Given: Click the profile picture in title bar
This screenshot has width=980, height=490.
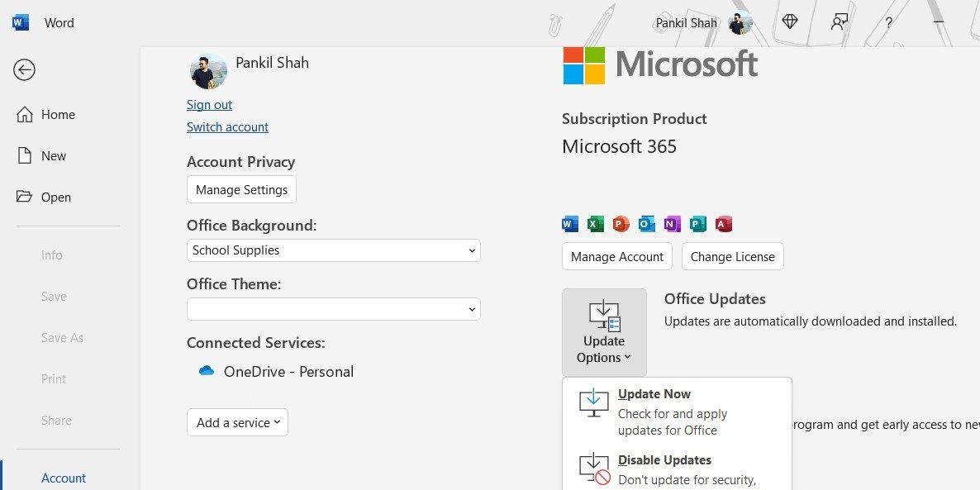Looking at the screenshot, I should click(x=740, y=23).
